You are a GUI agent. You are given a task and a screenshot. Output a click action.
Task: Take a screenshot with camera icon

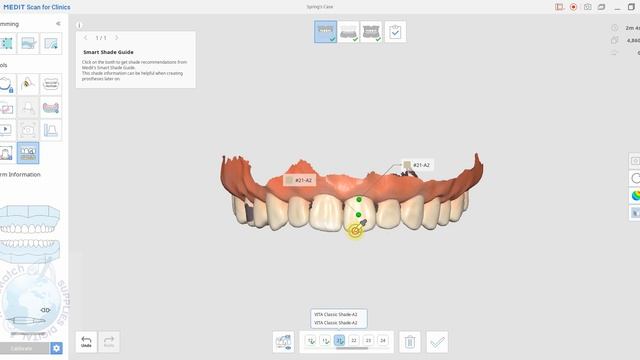587,7
